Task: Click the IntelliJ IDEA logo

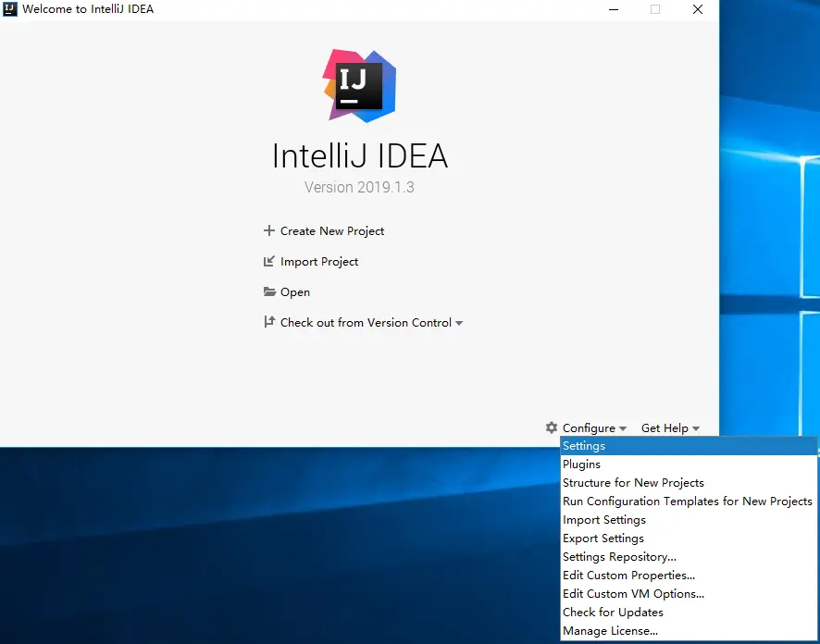Action: tap(359, 86)
